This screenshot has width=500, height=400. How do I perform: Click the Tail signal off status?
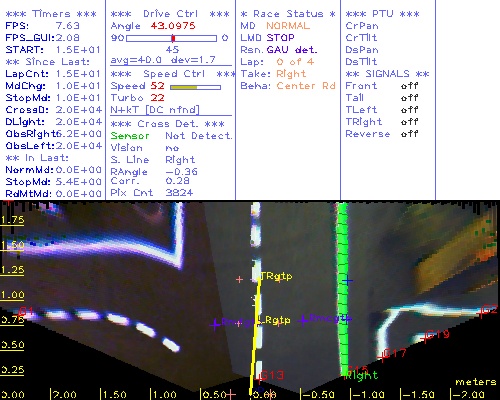click(x=409, y=98)
